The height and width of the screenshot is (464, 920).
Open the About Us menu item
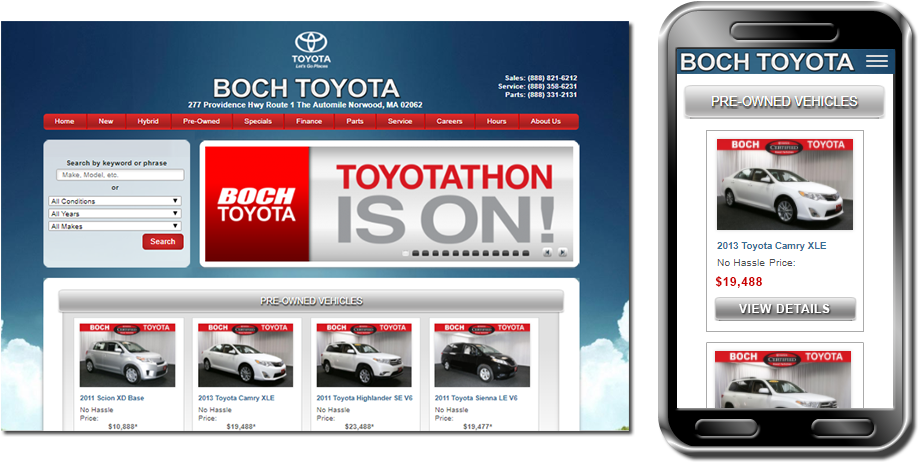pos(546,121)
